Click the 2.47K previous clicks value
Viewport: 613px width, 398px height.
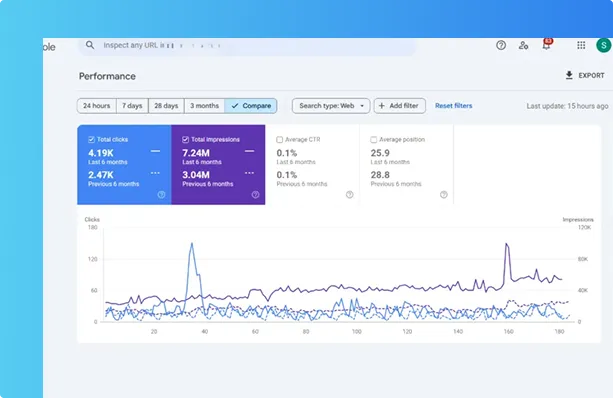coord(101,175)
